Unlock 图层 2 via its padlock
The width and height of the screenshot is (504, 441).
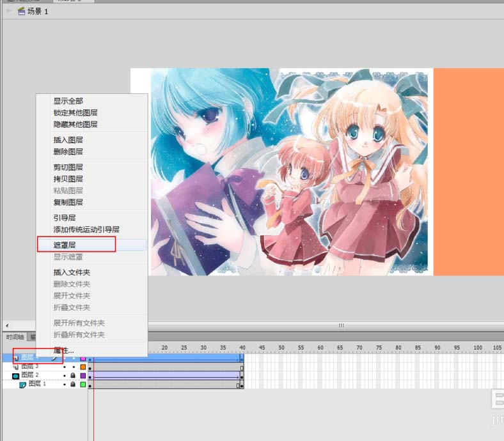tap(73, 375)
